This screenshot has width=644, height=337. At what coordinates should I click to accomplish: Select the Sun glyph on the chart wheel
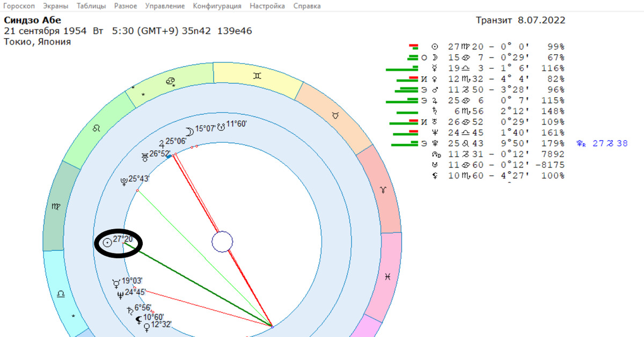coord(107,243)
